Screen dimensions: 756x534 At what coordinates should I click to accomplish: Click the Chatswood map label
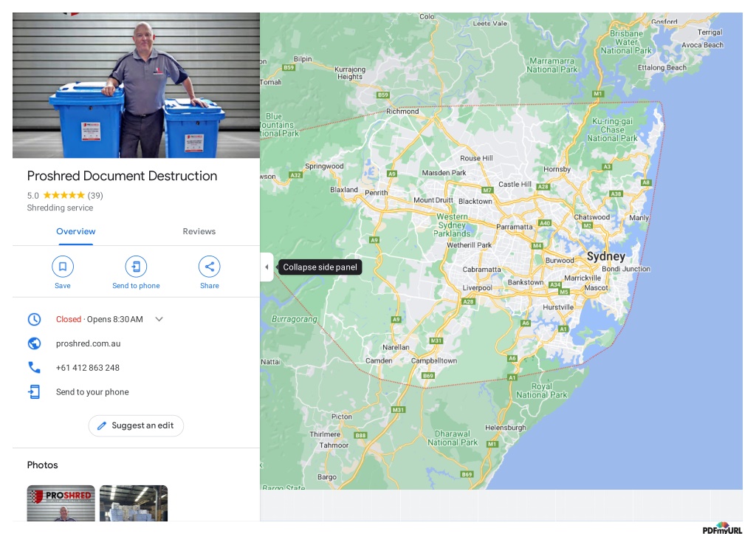click(x=591, y=217)
